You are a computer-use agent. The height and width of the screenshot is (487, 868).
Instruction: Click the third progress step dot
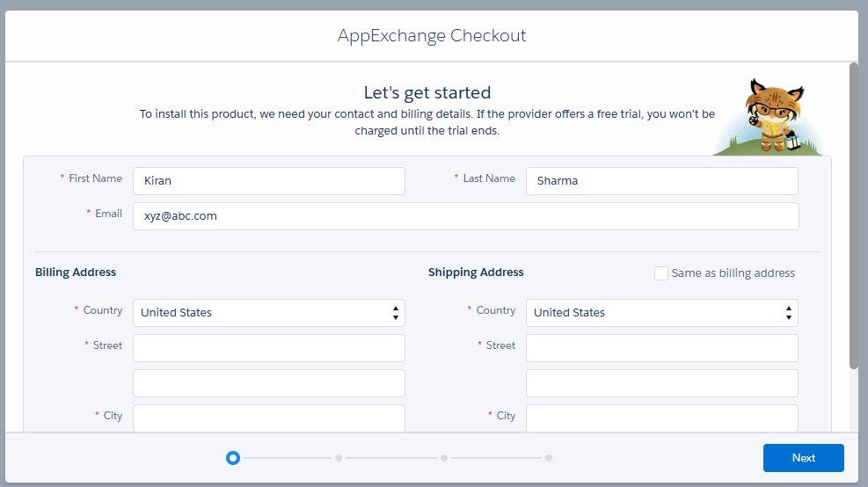[x=444, y=458]
